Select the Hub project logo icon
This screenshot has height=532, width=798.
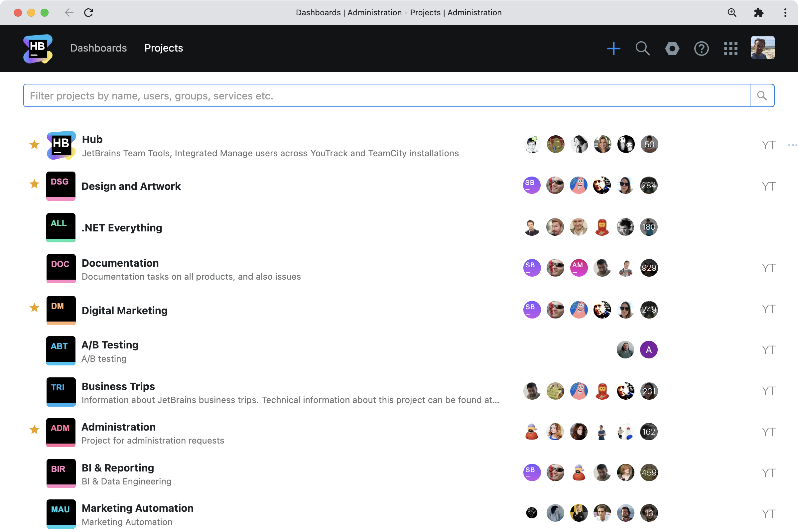pos(61,145)
